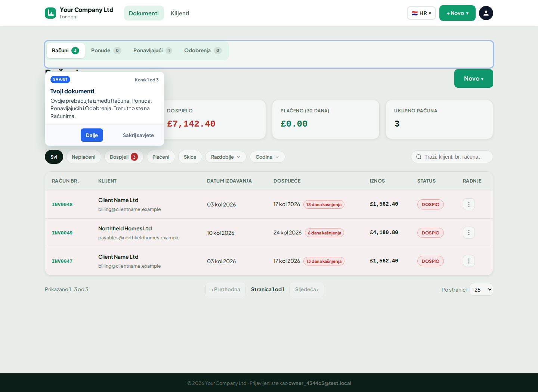Open invoice link INV0049
538x392 pixels.
tap(62, 233)
